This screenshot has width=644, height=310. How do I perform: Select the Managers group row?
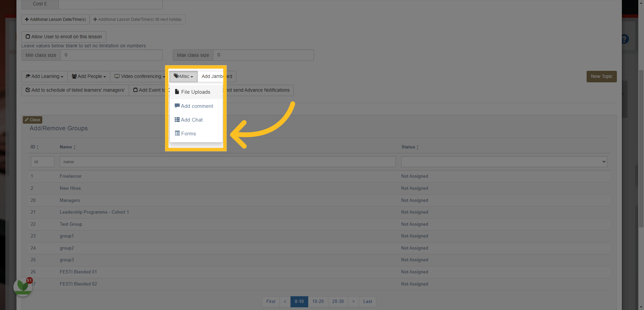[319, 201]
